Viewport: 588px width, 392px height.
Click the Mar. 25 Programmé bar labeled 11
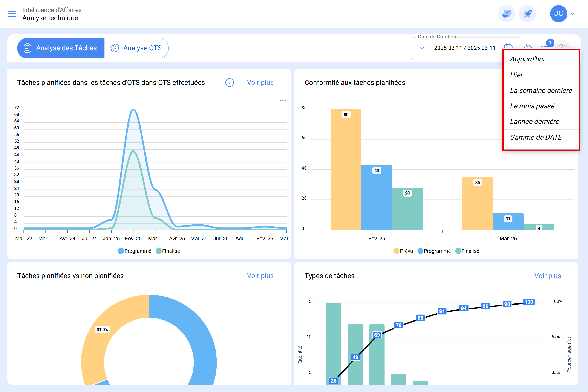(508, 222)
